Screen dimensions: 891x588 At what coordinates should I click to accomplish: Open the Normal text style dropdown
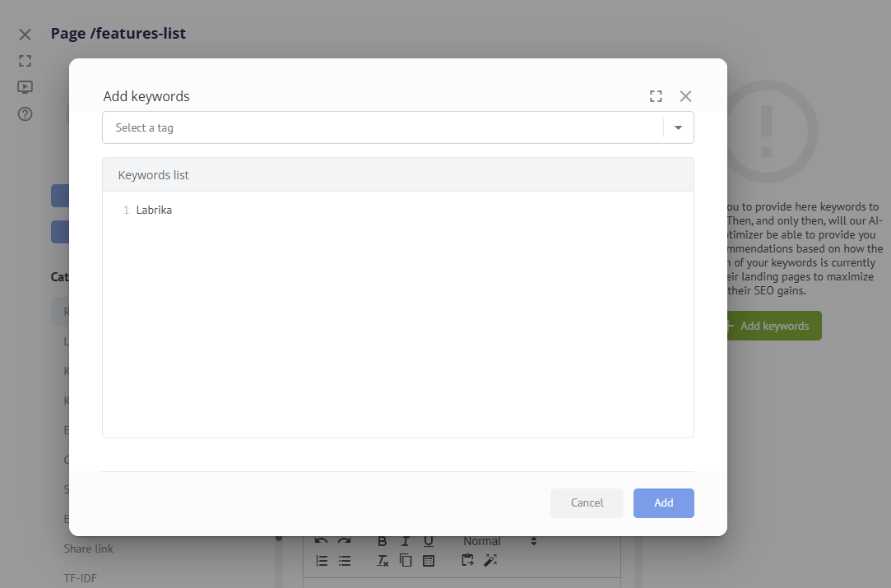click(x=499, y=541)
